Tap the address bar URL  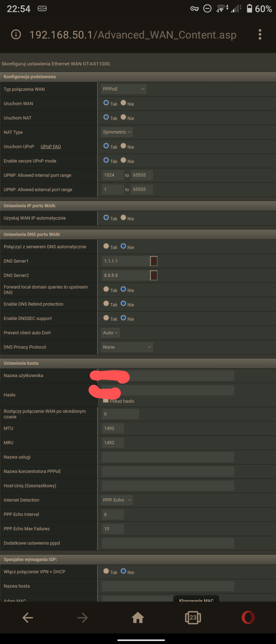coord(133,35)
